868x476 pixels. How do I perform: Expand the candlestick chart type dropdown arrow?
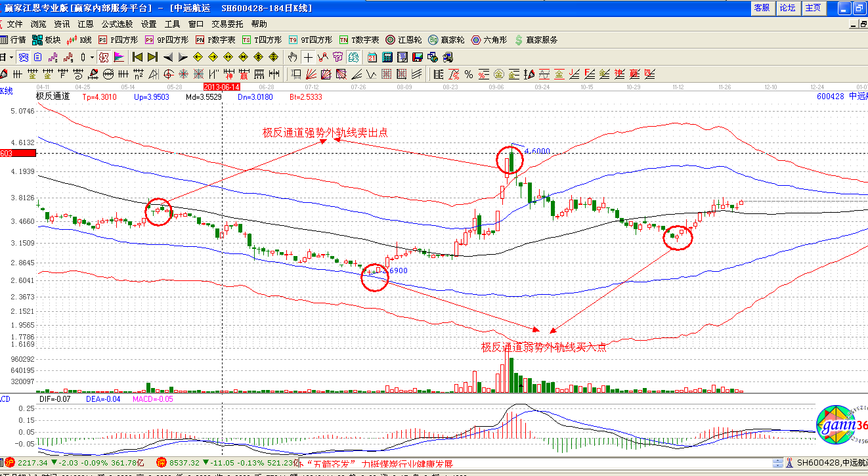[92, 57]
